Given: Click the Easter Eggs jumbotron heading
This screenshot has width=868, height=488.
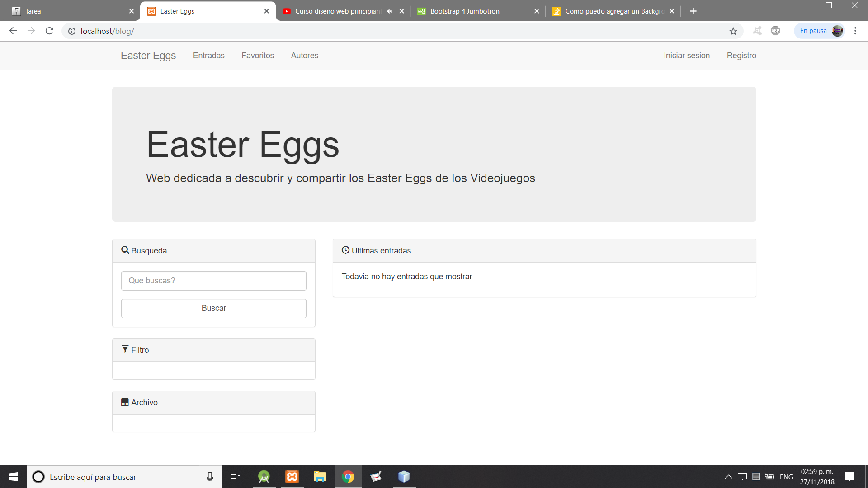Looking at the screenshot, I should [x=243, y=145].
